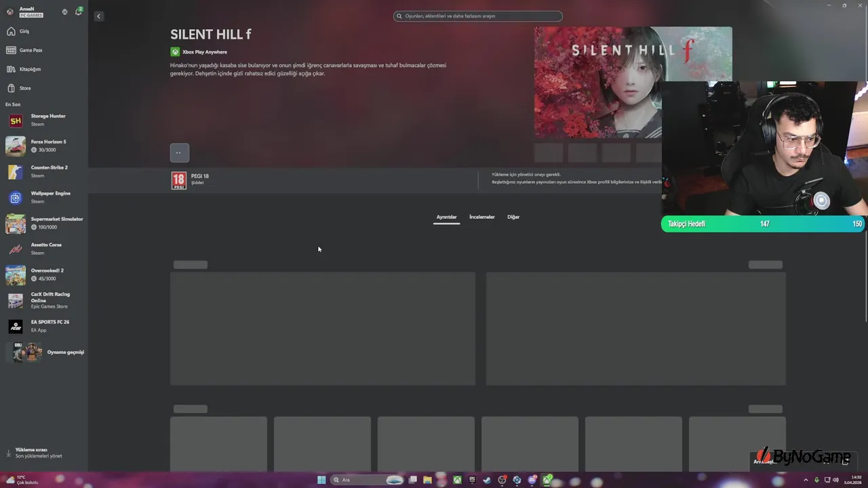Screen dimensions: 868x488
Task: Open Oynama geçmişi play history
Action: coord(44,352)
